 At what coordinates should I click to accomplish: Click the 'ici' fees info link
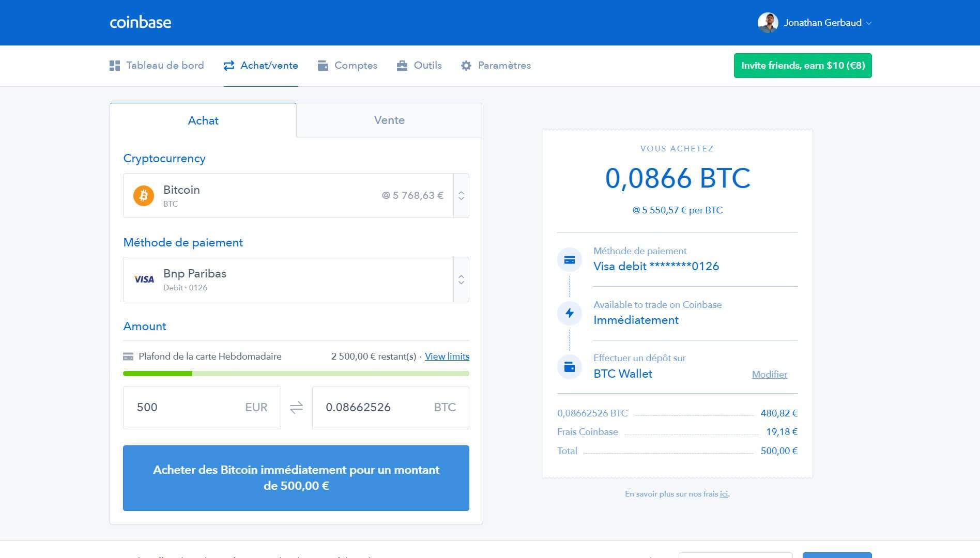click(x=724, y=494)
